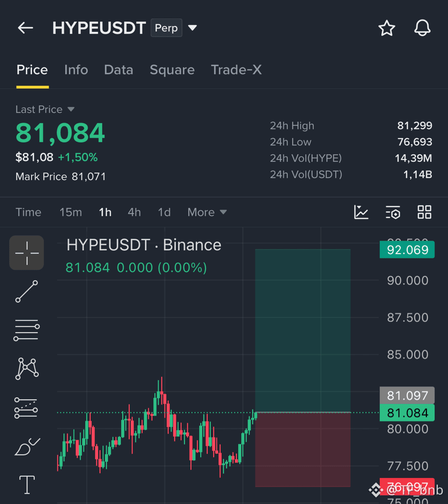Select the XABCD pattern tool
The height and width of the screenshot is (504, 448).
[x=27, y=368]
